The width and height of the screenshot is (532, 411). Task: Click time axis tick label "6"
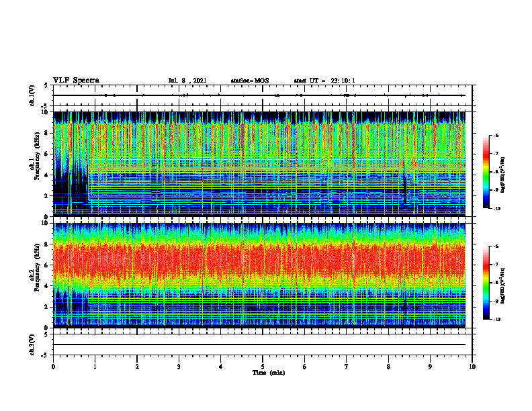305,367
